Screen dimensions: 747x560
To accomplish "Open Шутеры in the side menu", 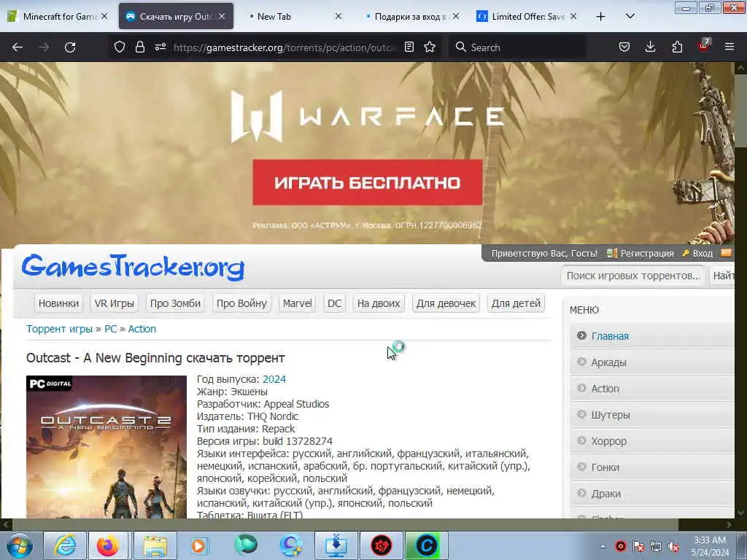I will (652, 415).
